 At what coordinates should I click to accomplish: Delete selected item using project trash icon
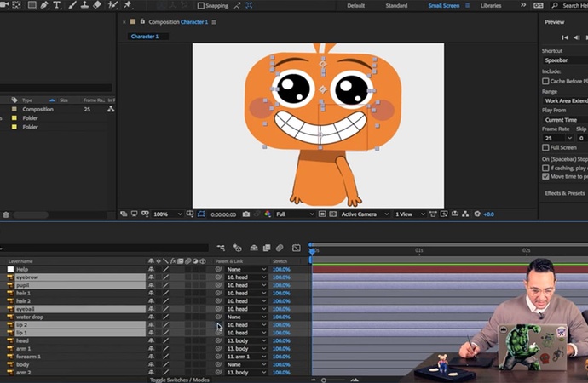pos(6,214)
